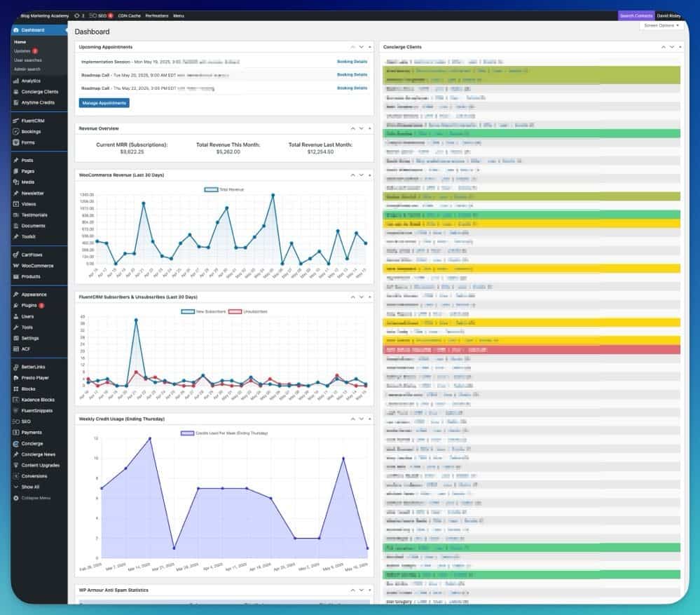Collapse the WP Armour Anti Spam panel
The image size is (700, 615).
369,590
